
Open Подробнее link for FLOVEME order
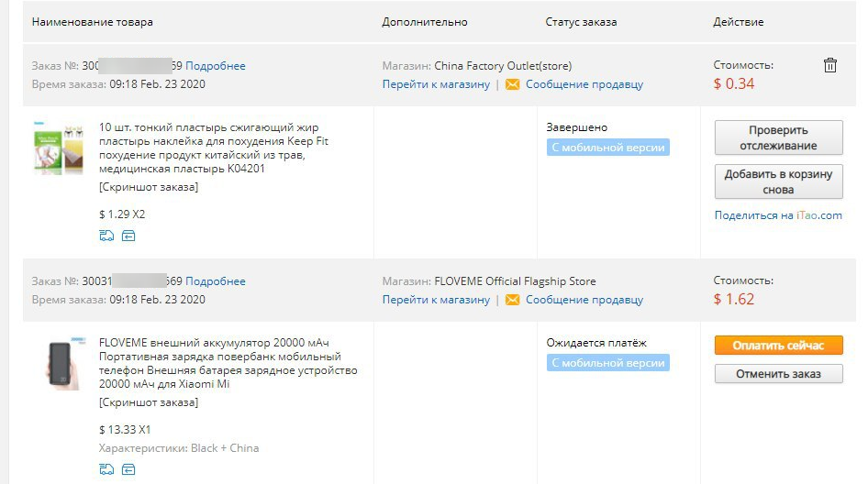pos(216,281)
